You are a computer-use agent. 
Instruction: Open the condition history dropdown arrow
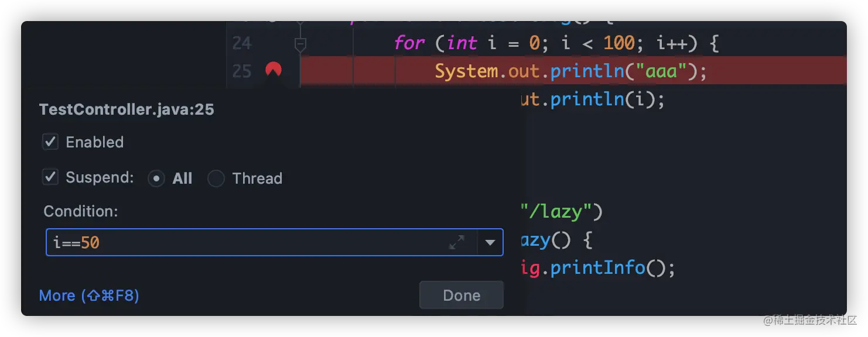pos(490,242)
